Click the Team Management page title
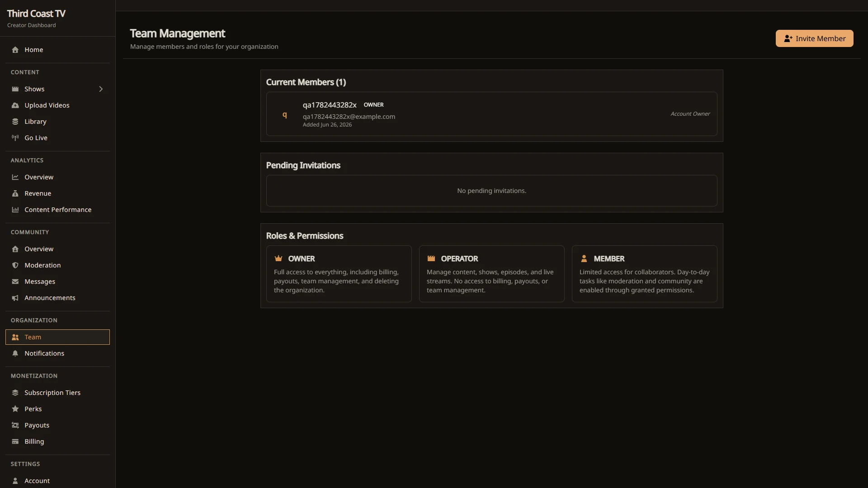 click(x=177, y=33)
